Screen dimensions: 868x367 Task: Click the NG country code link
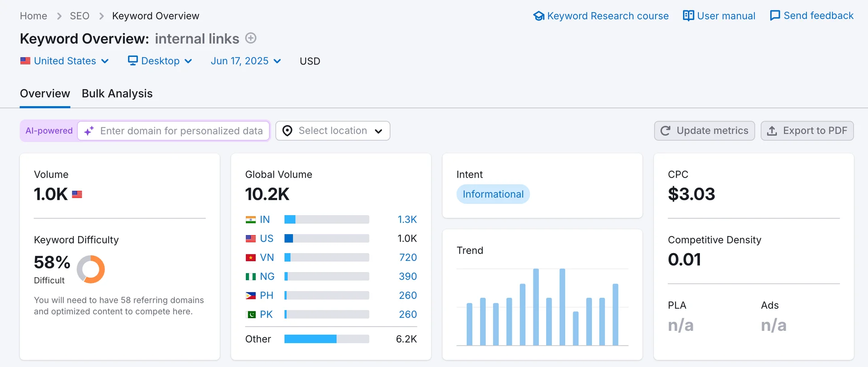[x=267, y=277]
